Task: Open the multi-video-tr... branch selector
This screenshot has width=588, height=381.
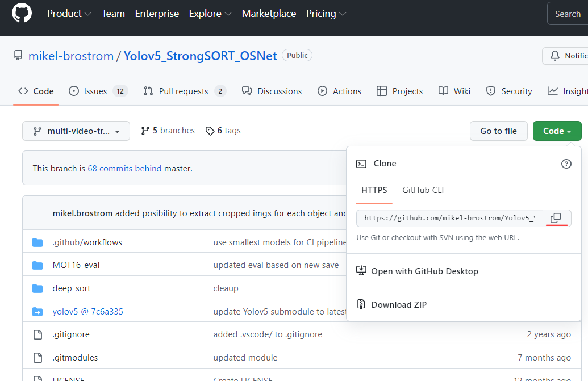Action: tap(76, 131)
